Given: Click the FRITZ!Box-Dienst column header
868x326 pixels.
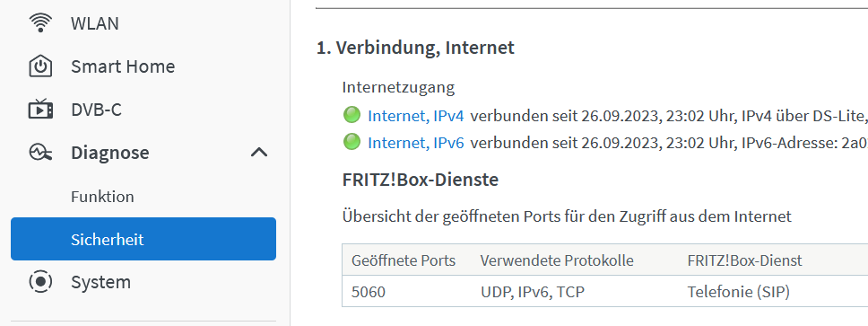Looking at the screenshot, I should coord(744,260).
